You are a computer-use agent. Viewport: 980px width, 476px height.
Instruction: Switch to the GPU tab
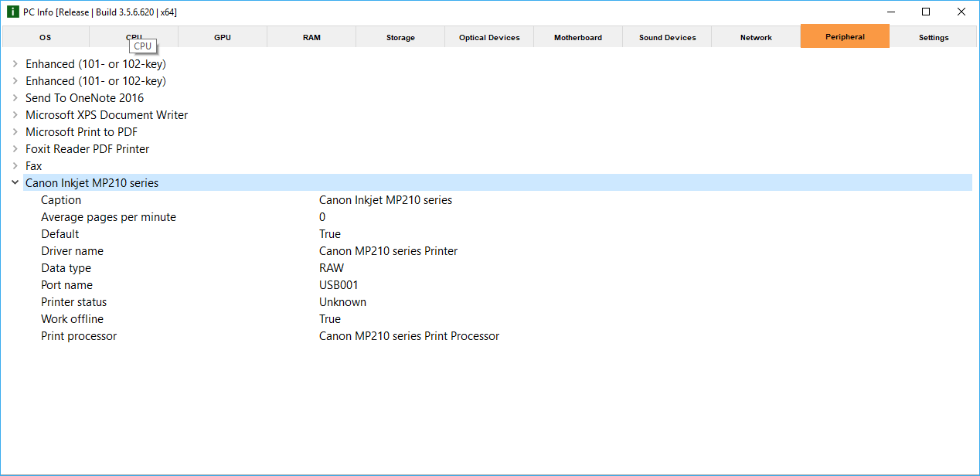(223, 36)
